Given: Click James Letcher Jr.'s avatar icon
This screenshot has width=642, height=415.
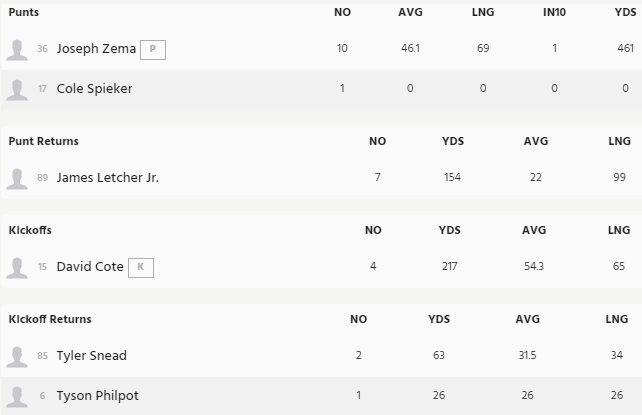Looking at the screenshot, I should click(x=17, y=179).
